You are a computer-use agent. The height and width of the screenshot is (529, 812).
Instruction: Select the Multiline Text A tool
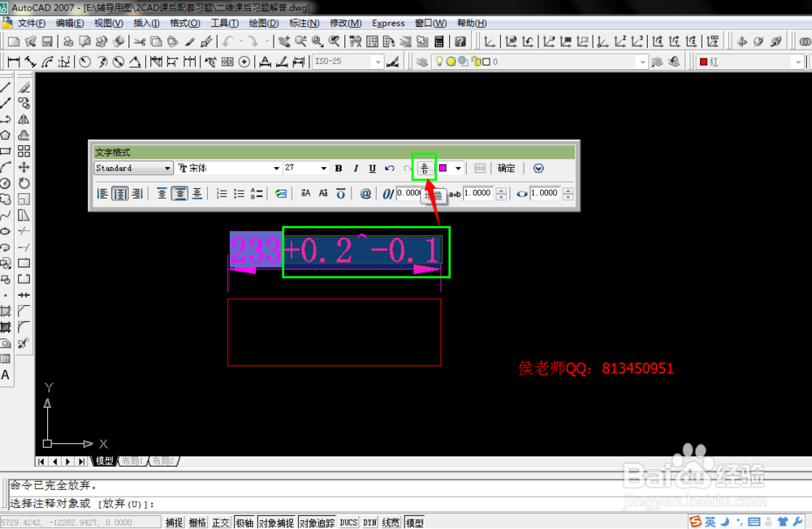6,376
